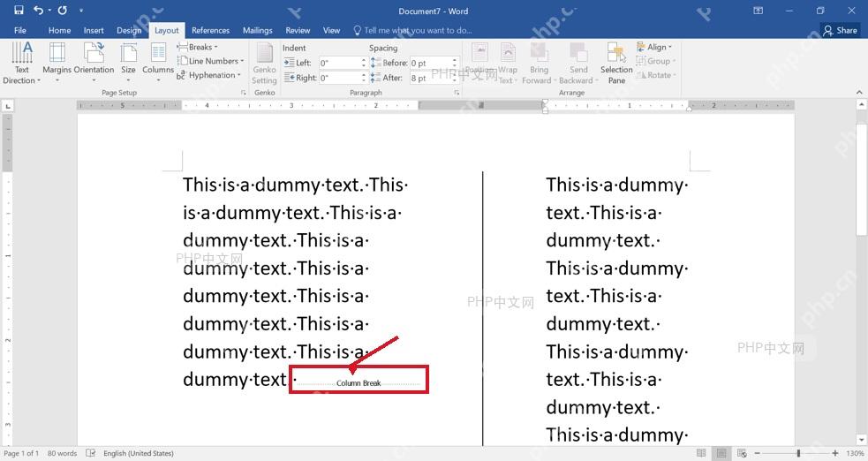Click the zoom slider handle

(798, 453)
